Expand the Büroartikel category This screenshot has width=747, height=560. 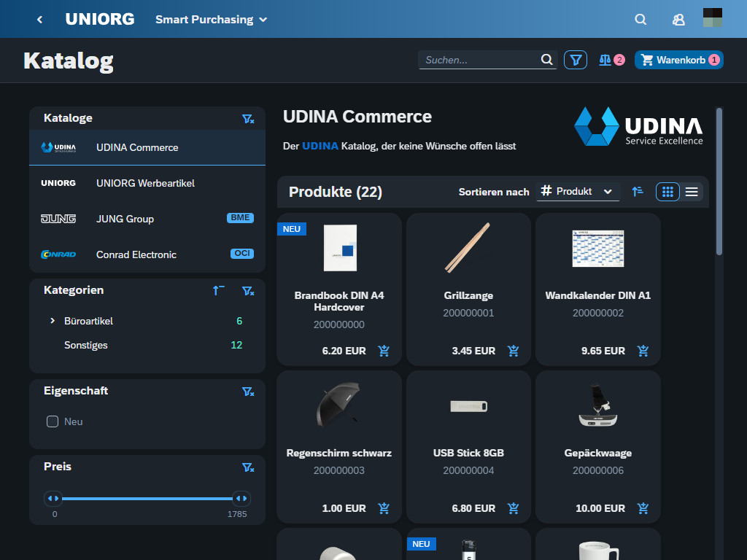tap(53, 321)
